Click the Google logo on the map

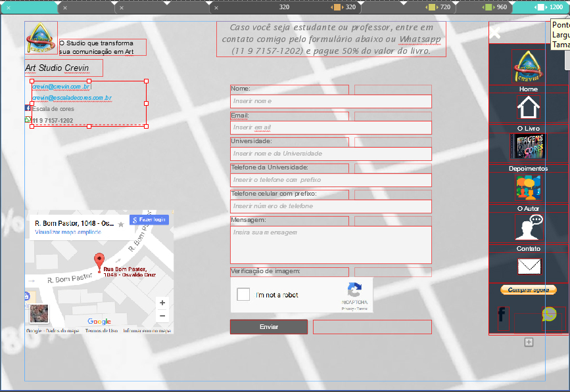99,321
